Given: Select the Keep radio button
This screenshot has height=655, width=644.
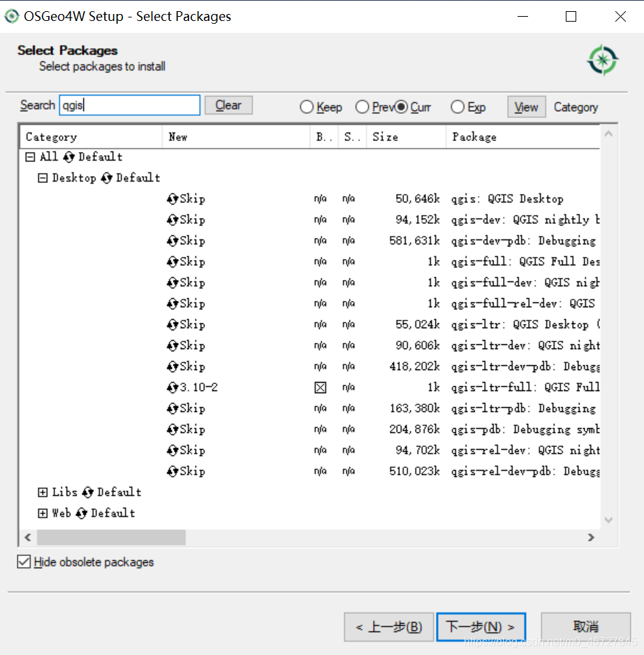Looking at the screenshot, I should (307, 107).
